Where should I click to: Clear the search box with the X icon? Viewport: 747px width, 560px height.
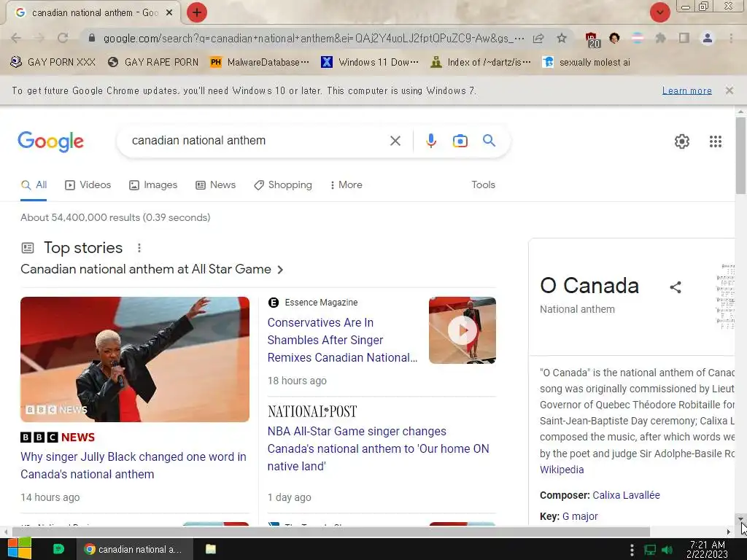(395, 141)
